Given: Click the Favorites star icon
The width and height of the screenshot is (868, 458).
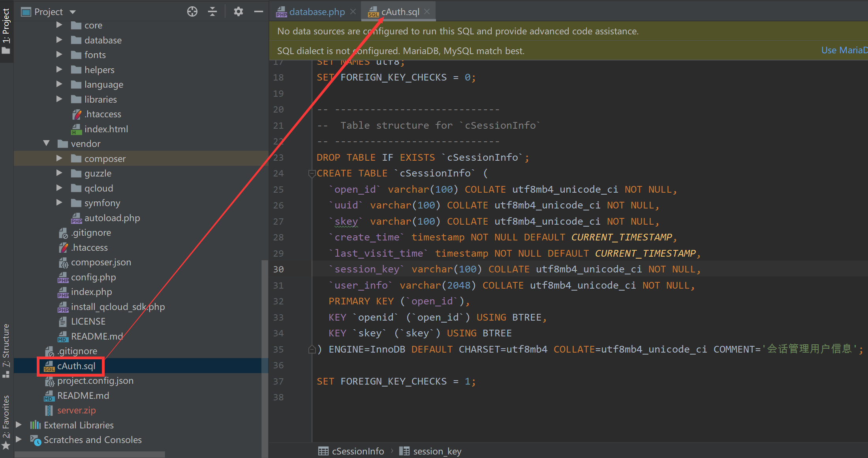Looking at the screenshot, I should [6, 446].
